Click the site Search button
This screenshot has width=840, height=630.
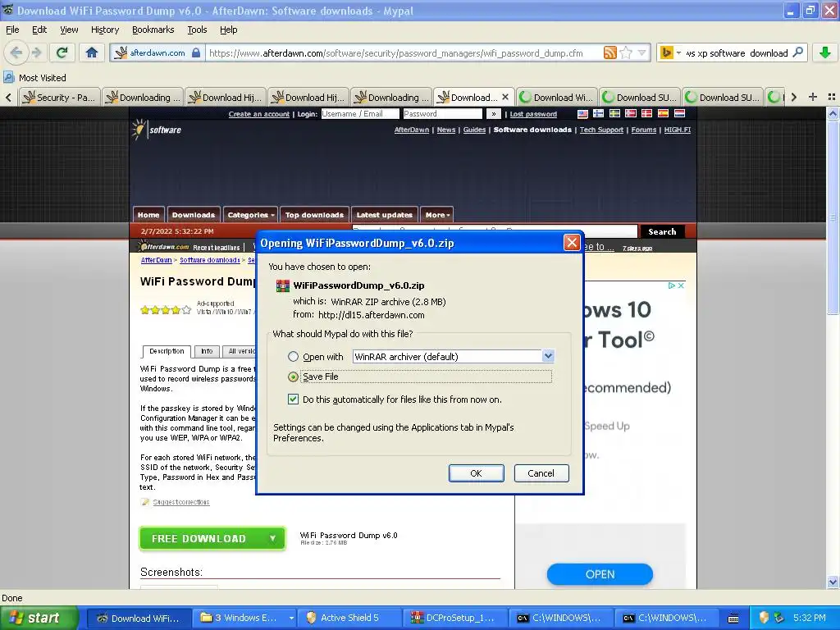[662, 231]
